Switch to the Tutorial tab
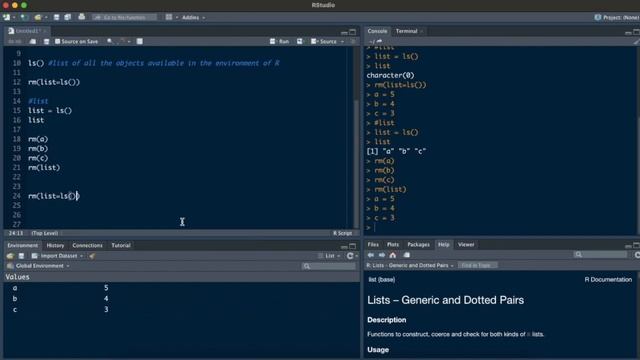640x360 pixels. click(121, 245)
